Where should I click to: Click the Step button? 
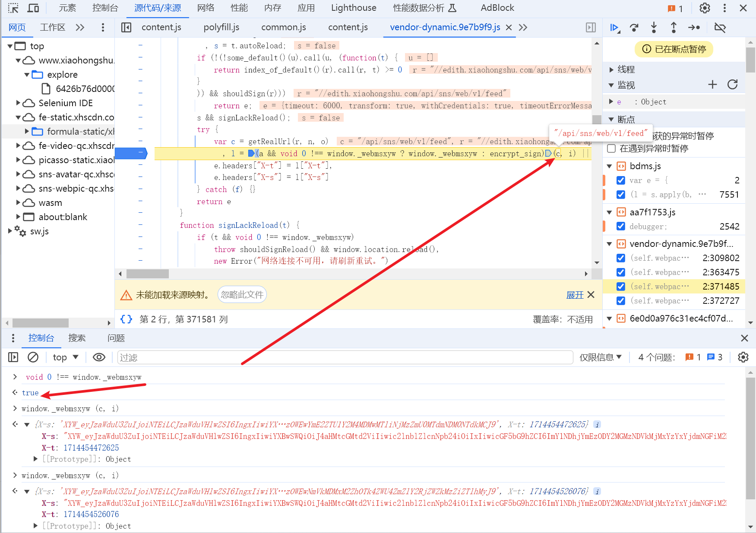coord(694,28)
